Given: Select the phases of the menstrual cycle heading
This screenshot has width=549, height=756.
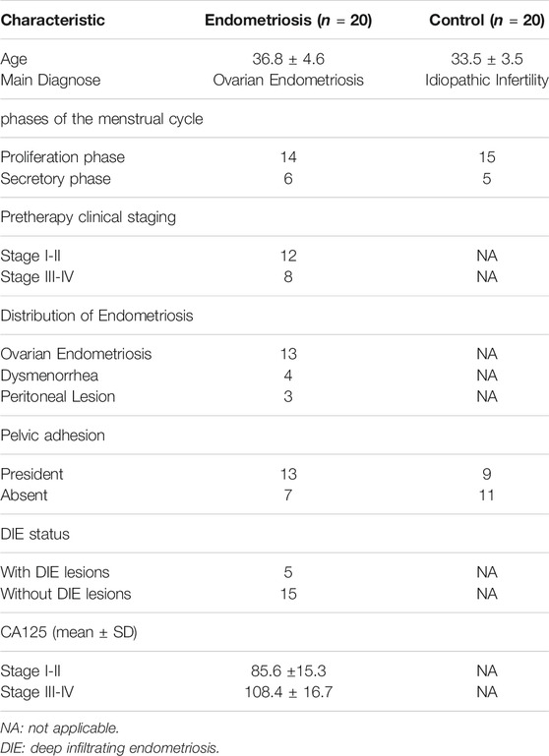Looking at the screenshot, I should tap(101, 119).
